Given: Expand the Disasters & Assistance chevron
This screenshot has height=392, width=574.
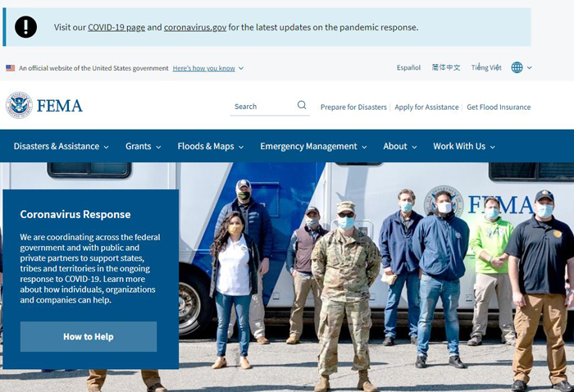Looking at the screenshot, I should coord(106,147).
